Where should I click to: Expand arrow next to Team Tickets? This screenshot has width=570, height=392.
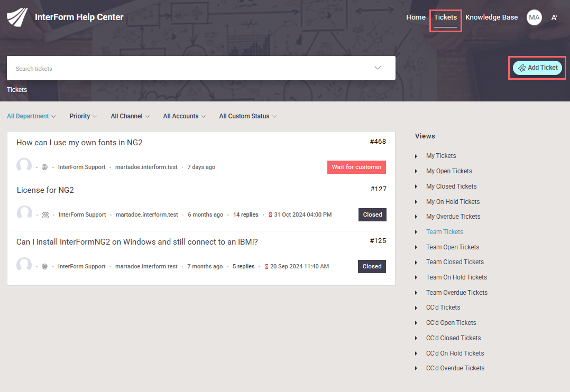416,232
